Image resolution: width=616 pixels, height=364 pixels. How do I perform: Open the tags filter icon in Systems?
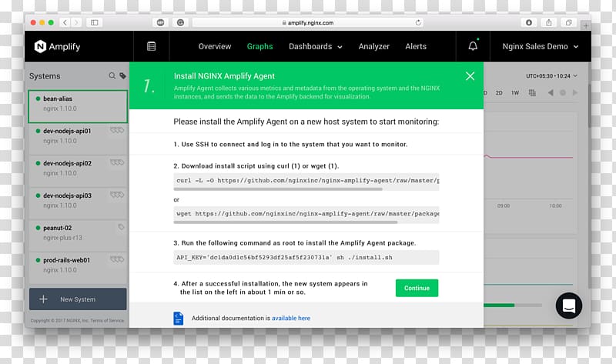click(122, 75)
